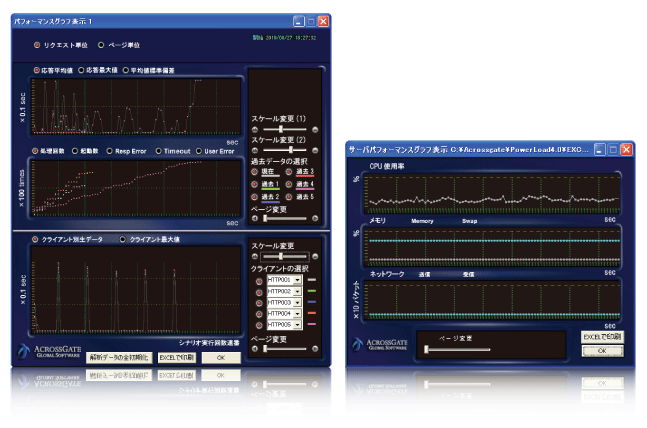Open the HTTP004 client dropdown
Image resolution: width=647 pixels, height=428 pixels.
click(298, 314)
